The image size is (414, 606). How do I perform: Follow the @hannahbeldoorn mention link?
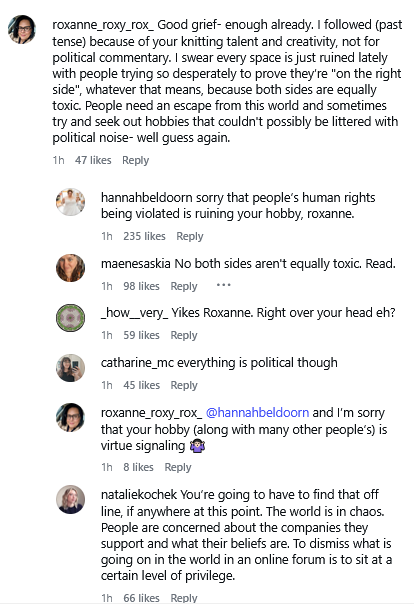(257, 413)
